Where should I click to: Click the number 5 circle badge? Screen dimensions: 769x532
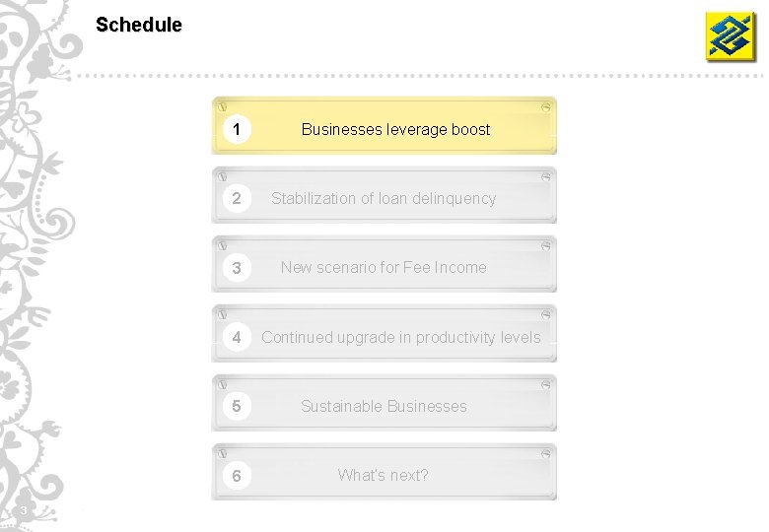tap(237, 406)
